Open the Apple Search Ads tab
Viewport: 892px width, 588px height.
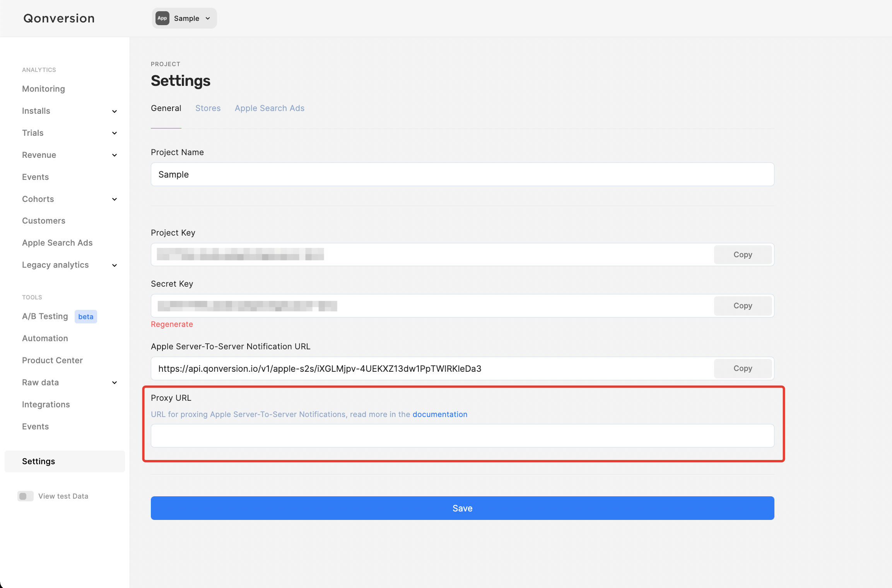(269, 108)
